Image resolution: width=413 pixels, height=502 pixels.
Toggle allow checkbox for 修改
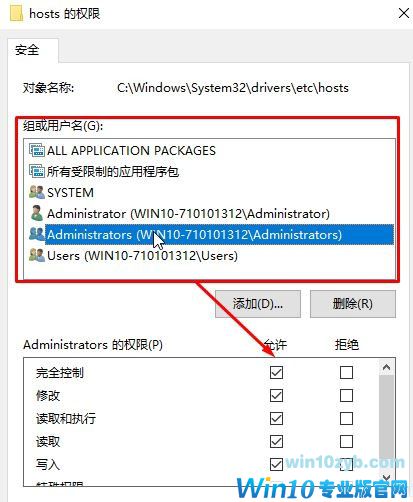pos(276,396)
